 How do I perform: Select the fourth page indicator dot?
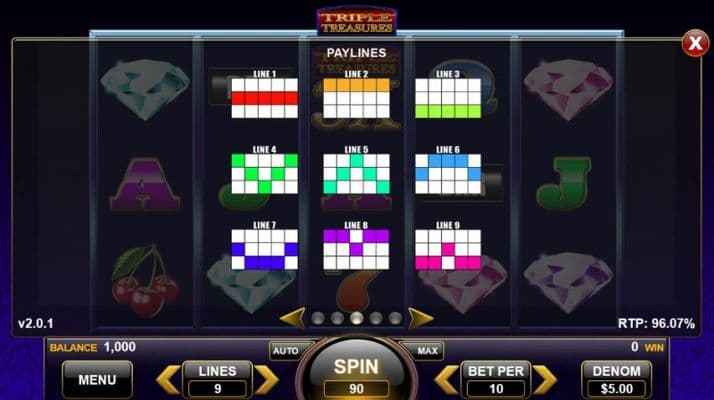pos(376,318)
